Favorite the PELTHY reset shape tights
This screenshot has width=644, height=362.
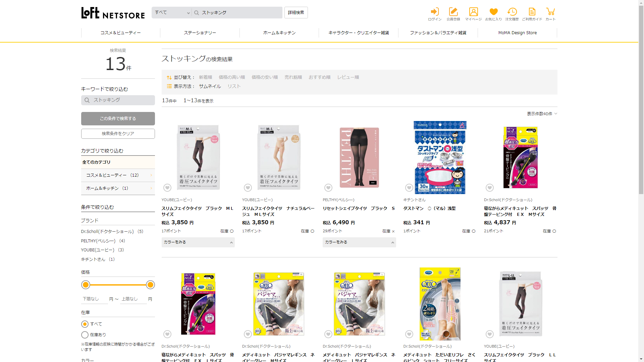[x=328, y=188]
